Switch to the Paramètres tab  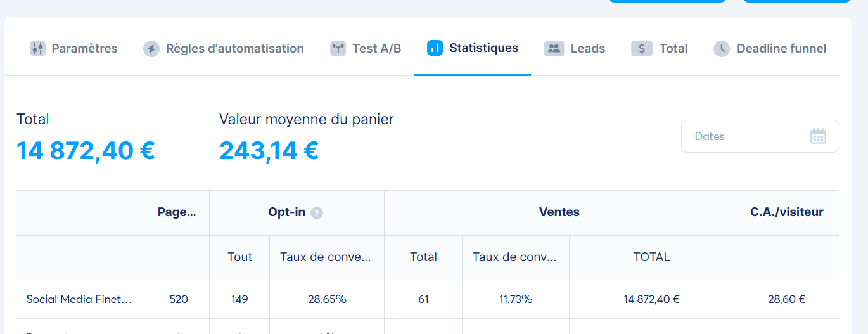click(x=84, y=49)
